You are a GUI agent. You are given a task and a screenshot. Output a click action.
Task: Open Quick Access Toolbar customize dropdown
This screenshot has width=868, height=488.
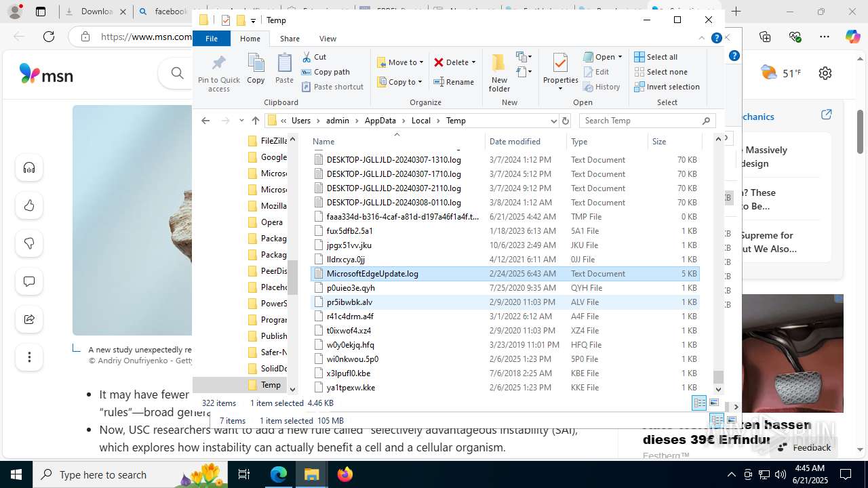(x=253, y=20)
